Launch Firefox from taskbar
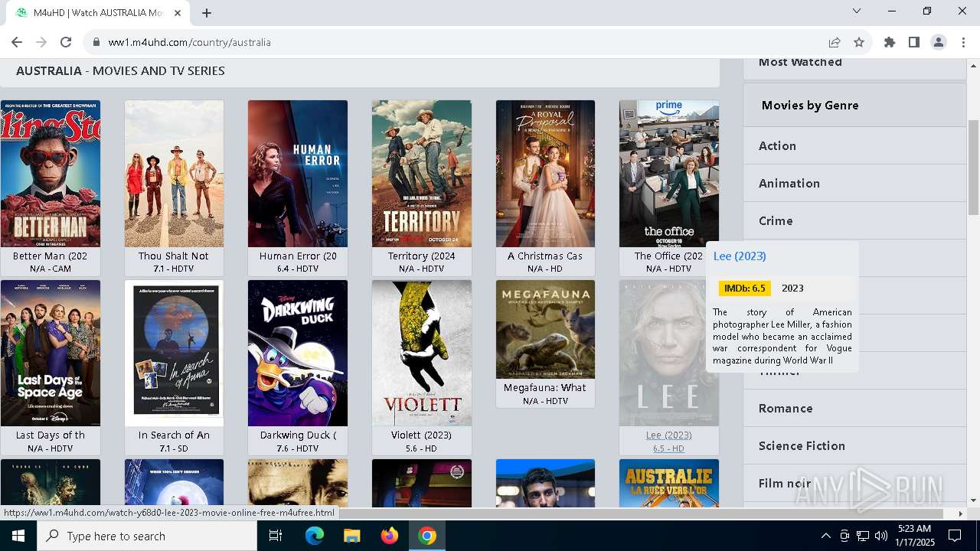 390,536
